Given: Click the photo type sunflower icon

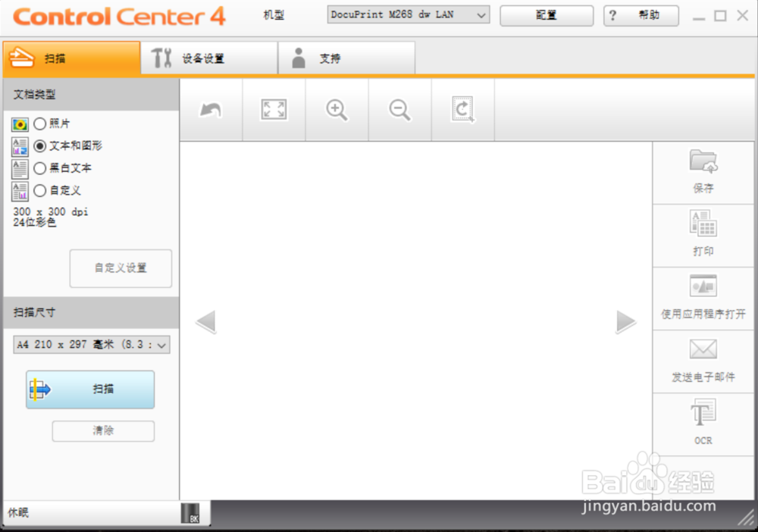Looking at the screenshot, I should (20, 125).
